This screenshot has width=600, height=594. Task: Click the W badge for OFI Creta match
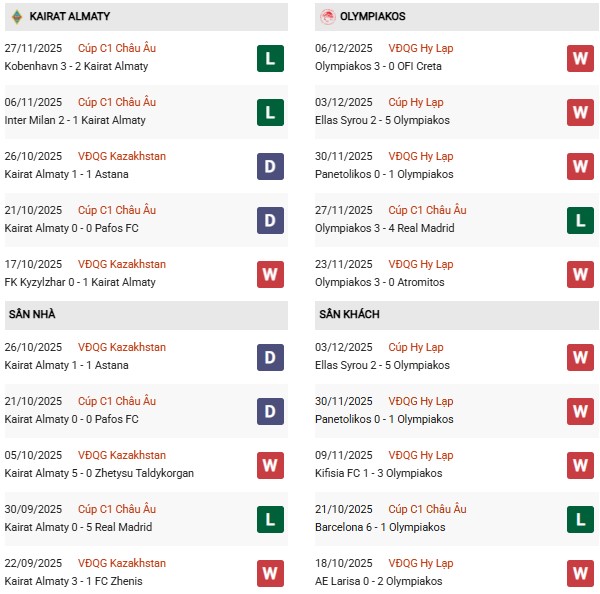(580, 58)
